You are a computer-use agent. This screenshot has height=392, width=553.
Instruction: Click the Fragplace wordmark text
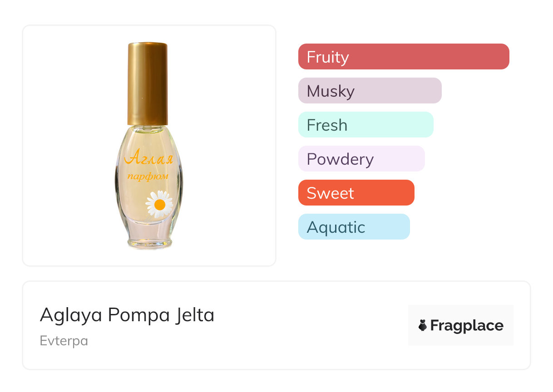point(467,326)
